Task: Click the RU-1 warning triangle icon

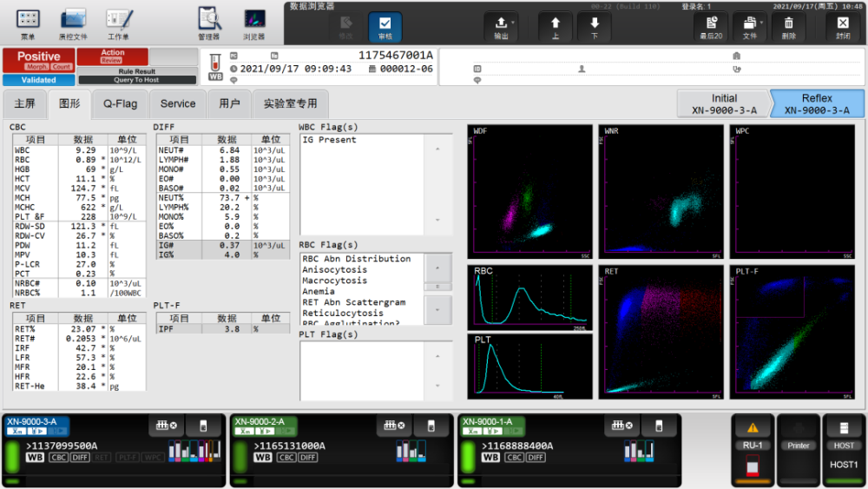Action: (753, 427)
